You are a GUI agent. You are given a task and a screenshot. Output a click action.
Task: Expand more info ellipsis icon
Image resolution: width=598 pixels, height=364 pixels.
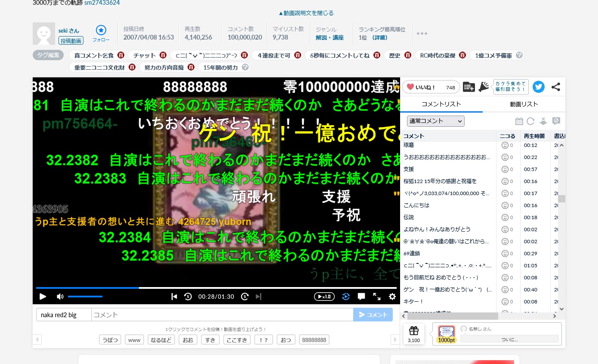(x=422, y=34)
